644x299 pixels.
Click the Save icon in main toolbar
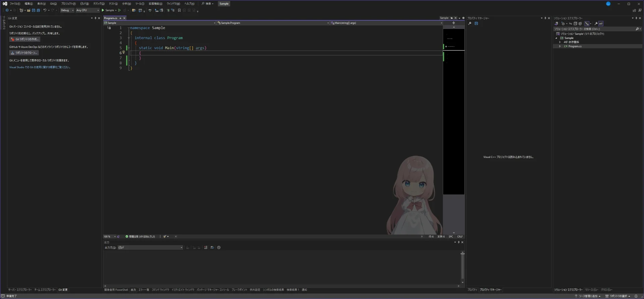[34, 10]
